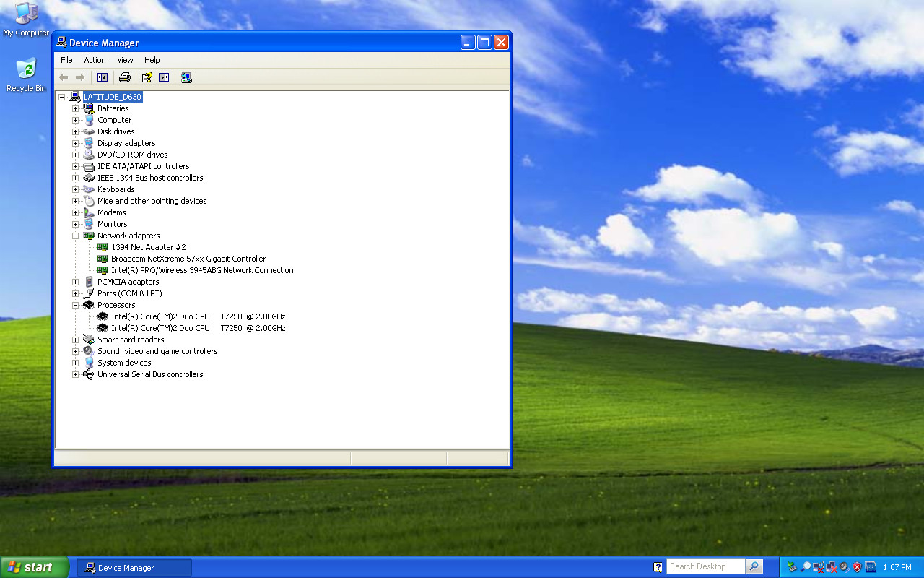Screen dimensions: 924x578
Task: Click the Print toolbar icon
Action: coord(125,77)
